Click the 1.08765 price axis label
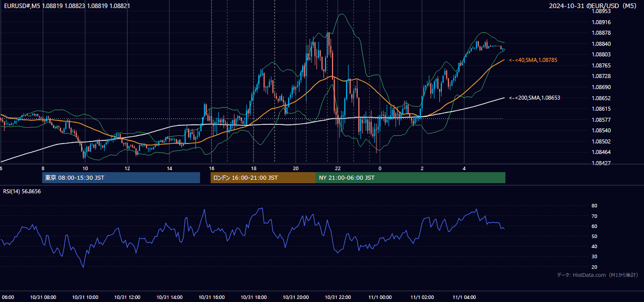The height and width of the screenshot is (302, 644). (602, 65)
